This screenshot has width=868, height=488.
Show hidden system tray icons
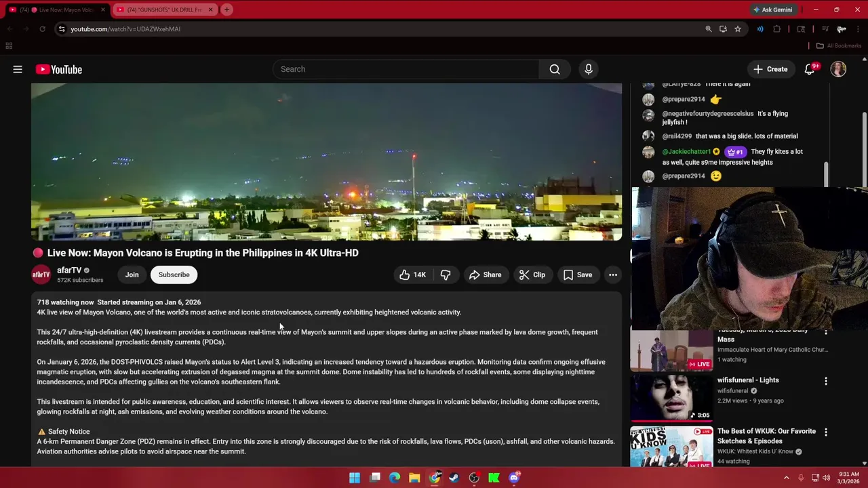coord(787,478)
